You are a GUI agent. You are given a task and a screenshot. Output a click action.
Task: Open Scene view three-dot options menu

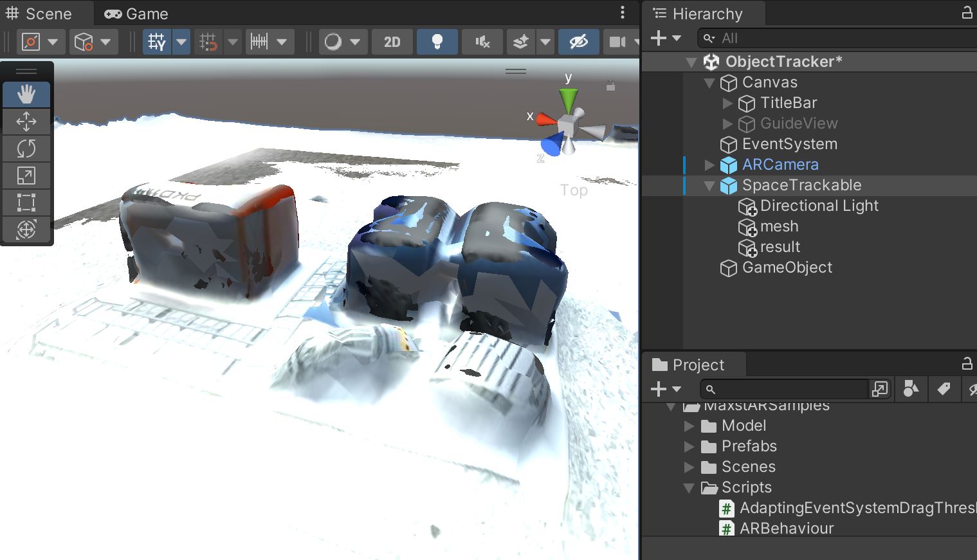[x=622, y=13]
